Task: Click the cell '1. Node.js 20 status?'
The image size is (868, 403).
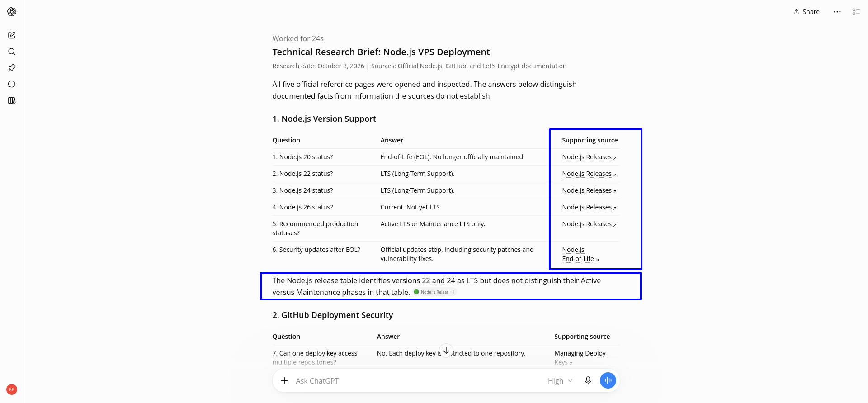Action: coord(302,157)
